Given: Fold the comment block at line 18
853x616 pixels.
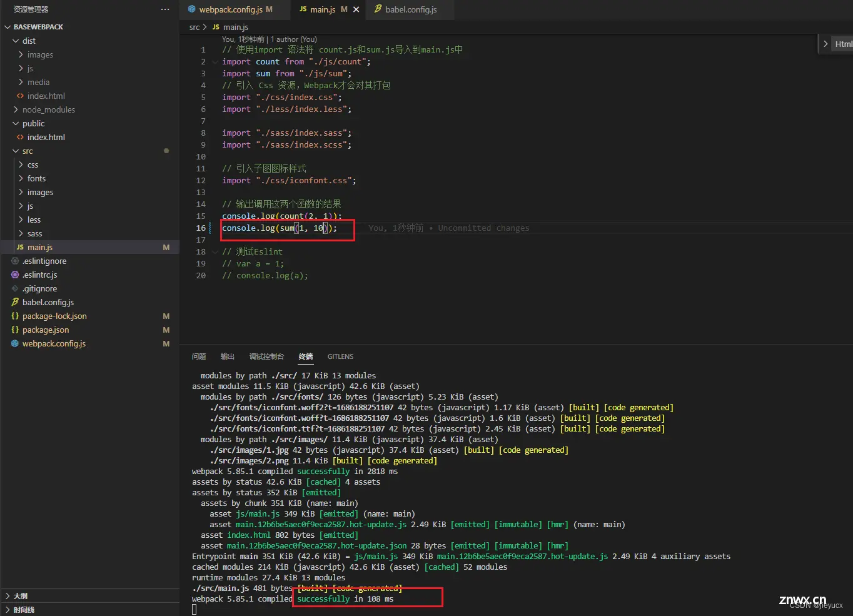Looking at the screenshot, I should (215, 252).
